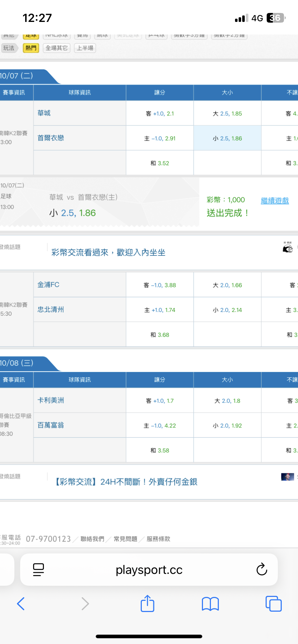
Task: Choose 客 +1.0, 1.7 for 卡利美洲
Action: point(159,401)
